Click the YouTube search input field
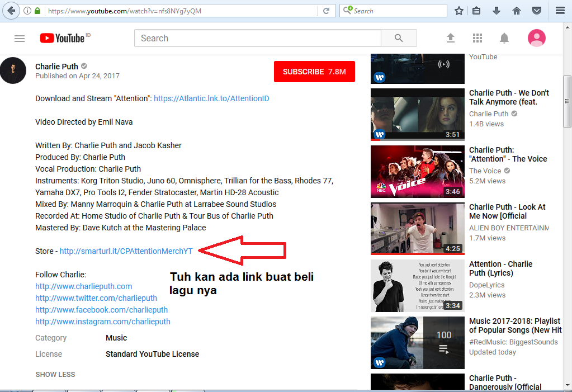The height and width of the screenshot is (392, 572). pos(258,38)
